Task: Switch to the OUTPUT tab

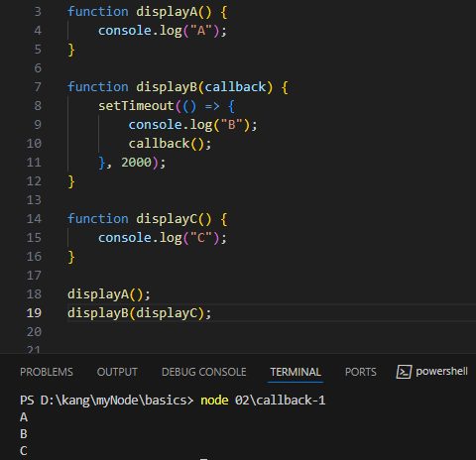Action: coord(117,372)
